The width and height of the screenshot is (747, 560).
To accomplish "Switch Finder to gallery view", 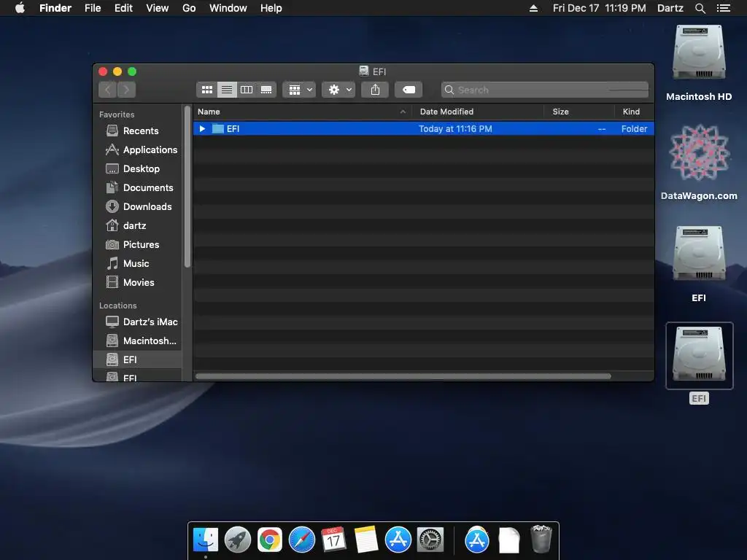I will [x=266, y=90].
